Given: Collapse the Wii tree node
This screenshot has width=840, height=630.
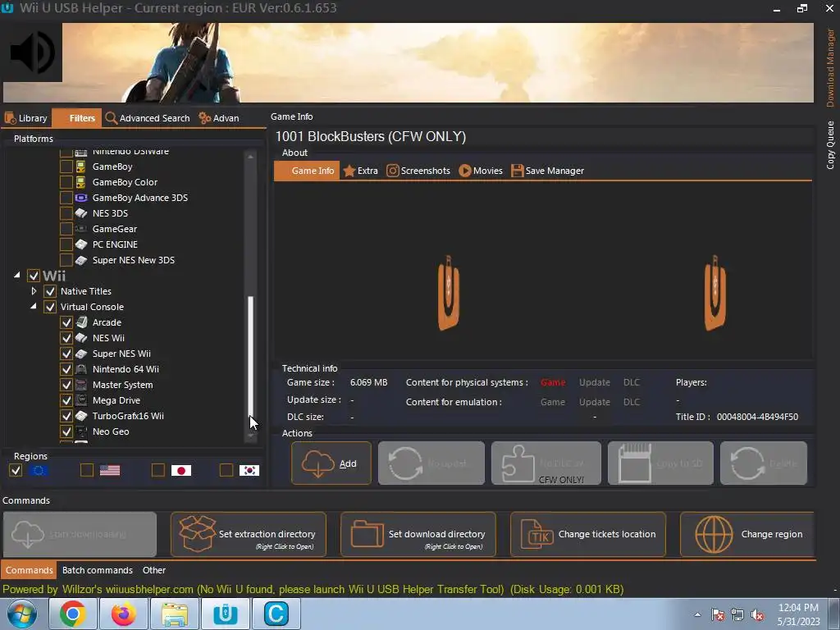Looking at the screenshot, I should [17, 276].
